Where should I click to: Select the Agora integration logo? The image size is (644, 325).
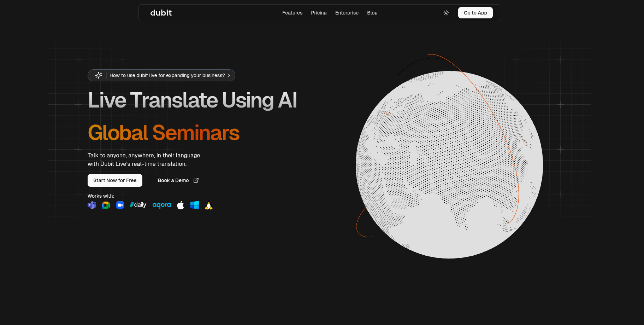point(161,205)
